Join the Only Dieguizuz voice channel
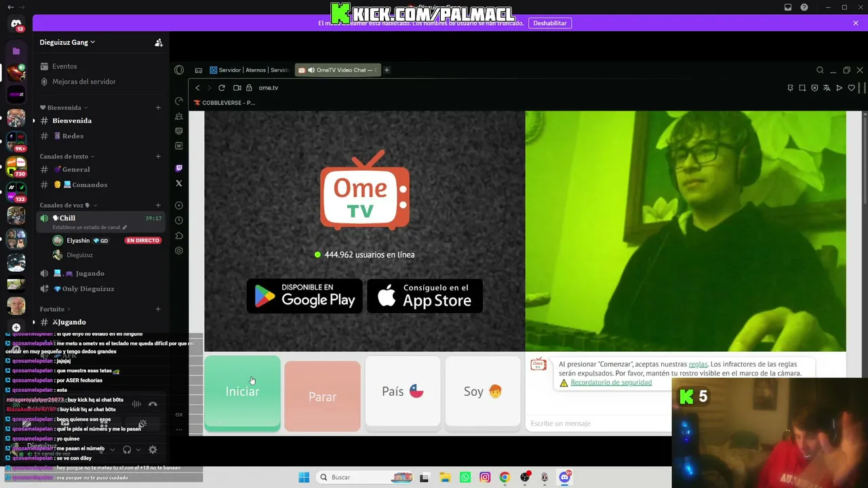 [87, 289]
